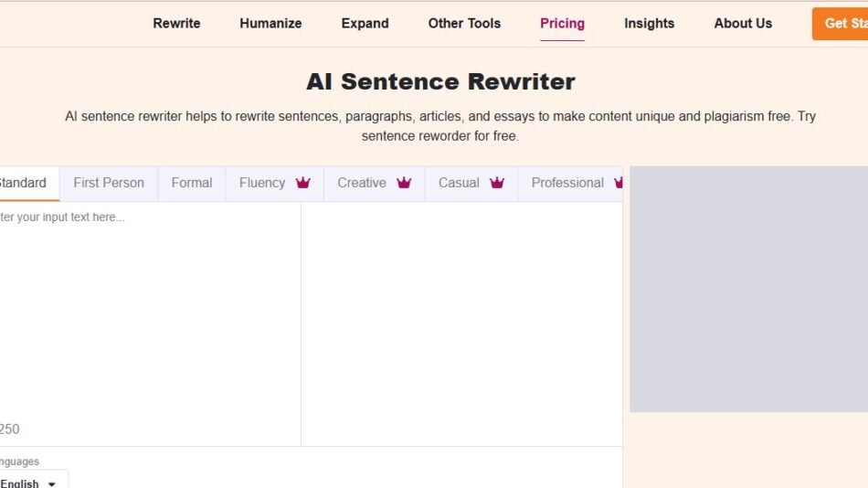Click the 250 character counter
868x488 pixels.
click(x=9, y=430)
